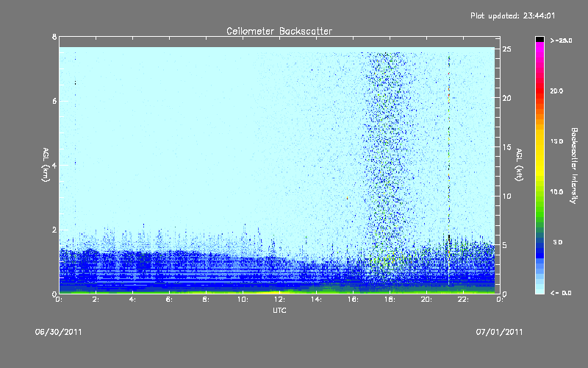Click the colorbar "15.0" label
This screenshot has width=588, height=368.
(x=556, y=141)
